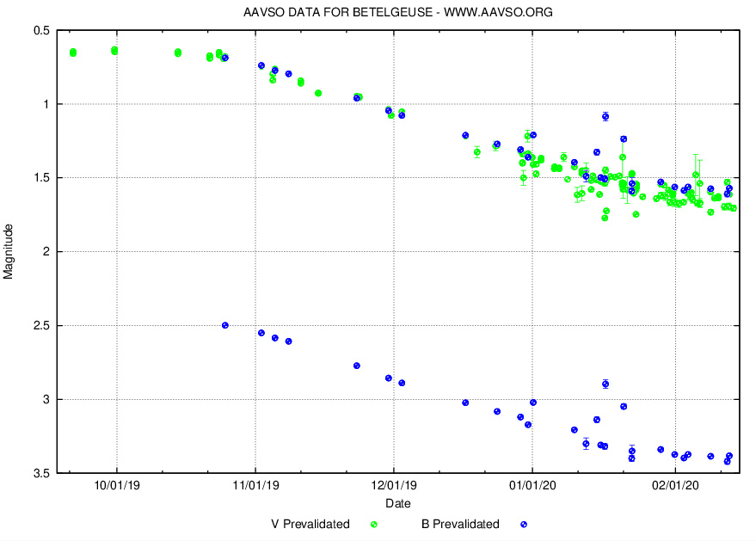The image size is (756, 541).
Task: Click the blue B Prevalidated legend marker
Action: [x=523, y=524]
